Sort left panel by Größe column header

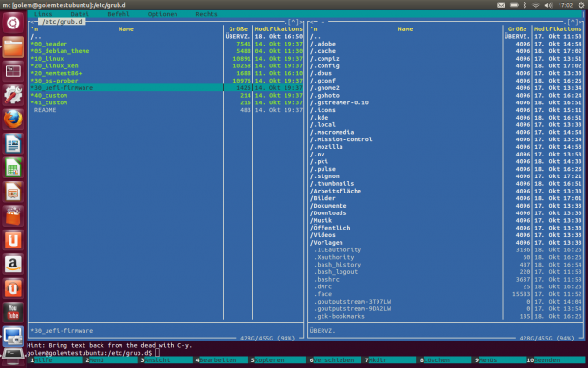pyautogui.click(x=238, y=28)
